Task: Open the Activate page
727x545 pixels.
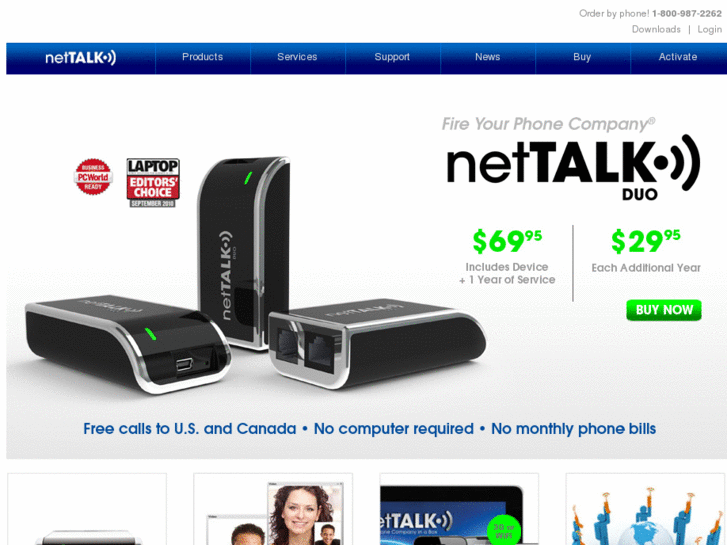Action: click(678, 57)
